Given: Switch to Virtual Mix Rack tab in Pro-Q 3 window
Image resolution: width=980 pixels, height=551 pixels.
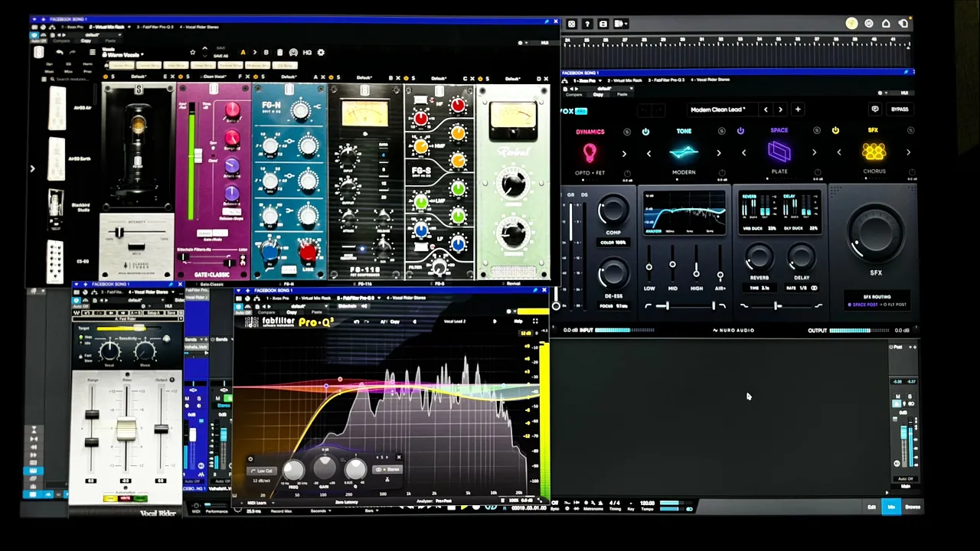Looking at the screenshot, I should 313,298.
